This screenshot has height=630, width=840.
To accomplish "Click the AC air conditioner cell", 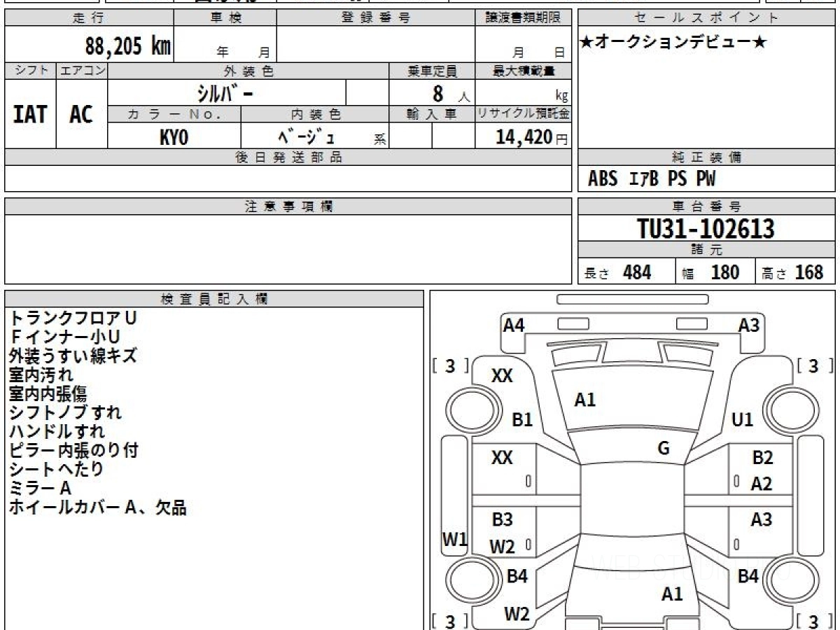I will coord(82,113).
